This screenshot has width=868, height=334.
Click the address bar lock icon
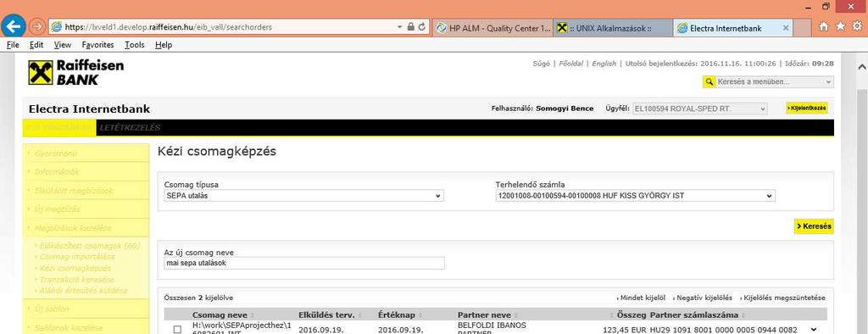pos(411,26)
